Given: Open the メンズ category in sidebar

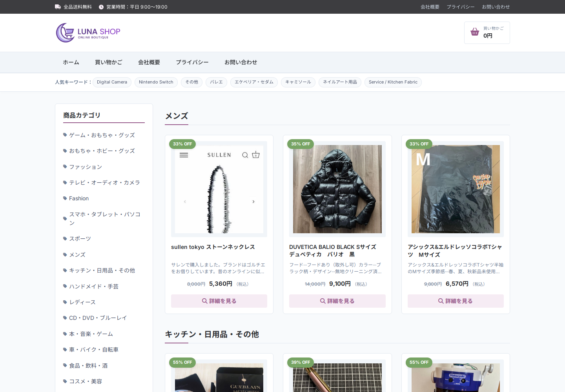Looking at the screenshot, I should pyautogui.click(x=77, y=254).
